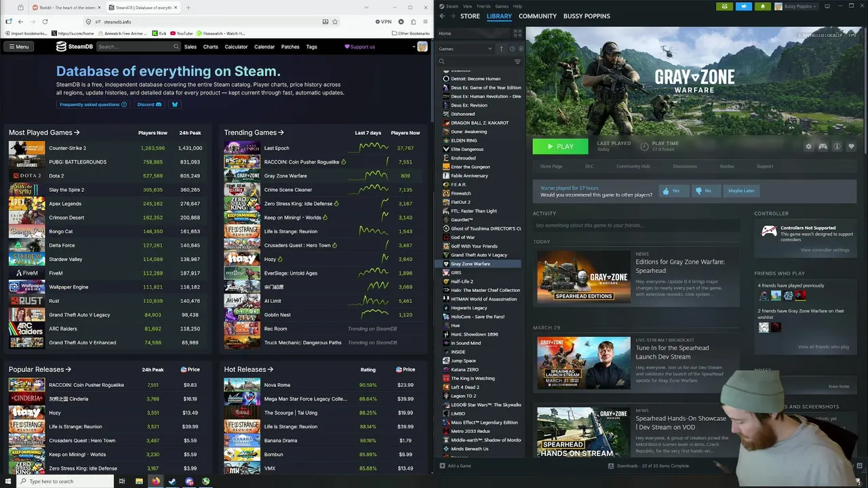This screenshot has width=868, height=488.
Task: Expand Hot Releases section arrow
Action: (x=270, y=369)
